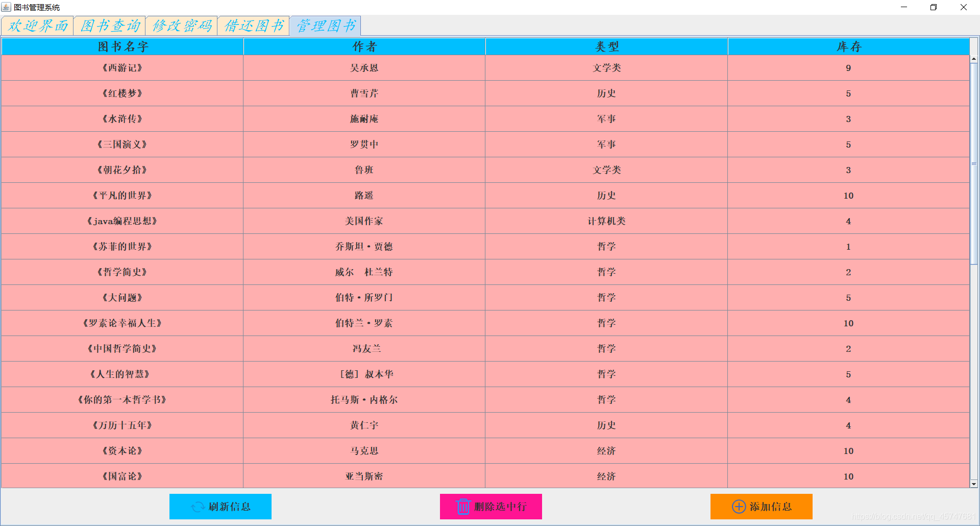The width and height of the screenshot is (980, 526).
Task: Select the 《苏菲的世界》 cell
Action: (122, 247)
